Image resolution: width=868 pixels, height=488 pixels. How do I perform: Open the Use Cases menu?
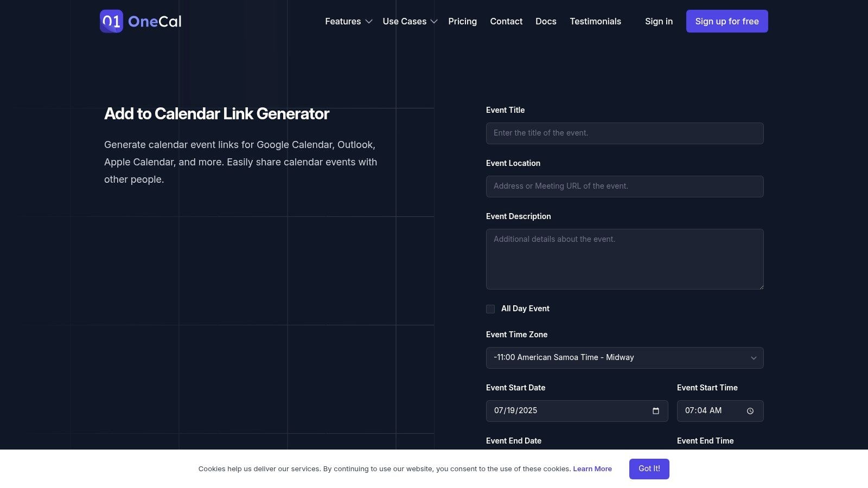(404, 22)
